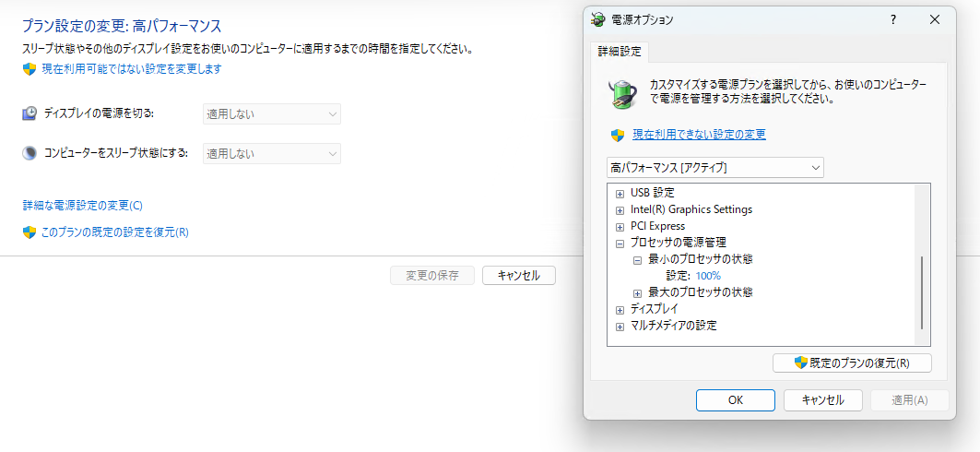
Task: Select the マルチメディアの設定 tree label
Action: pyautogui.click(x=674, y=325)
